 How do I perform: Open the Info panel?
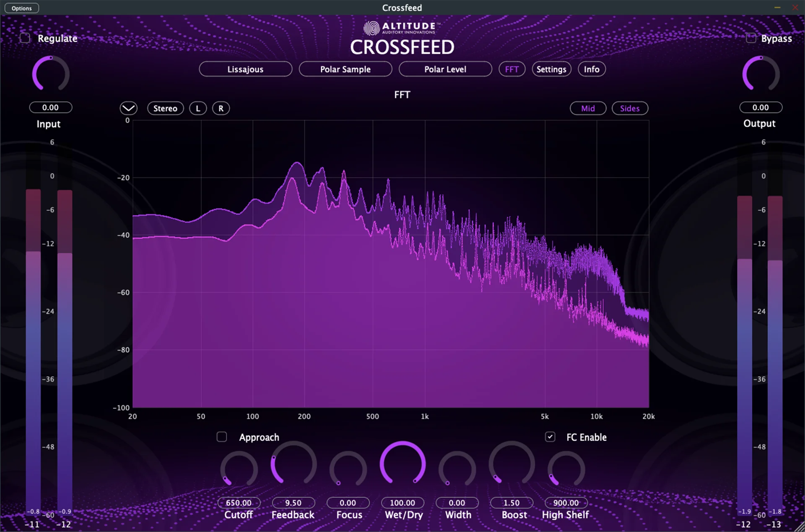coord(592,69)
